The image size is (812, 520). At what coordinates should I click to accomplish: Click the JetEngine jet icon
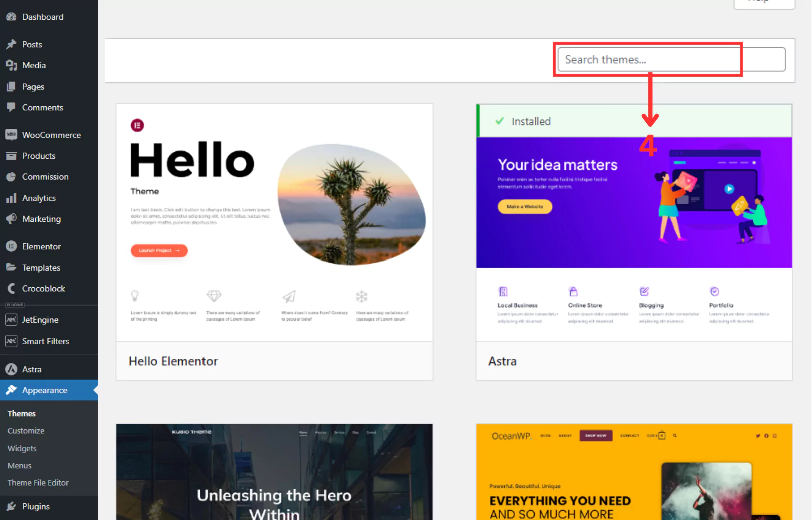(11, 320)
